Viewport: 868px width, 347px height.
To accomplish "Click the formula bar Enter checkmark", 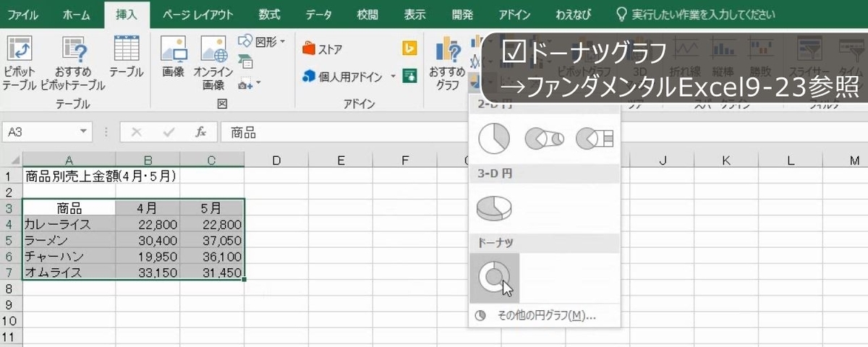I will tap(169, 132).
